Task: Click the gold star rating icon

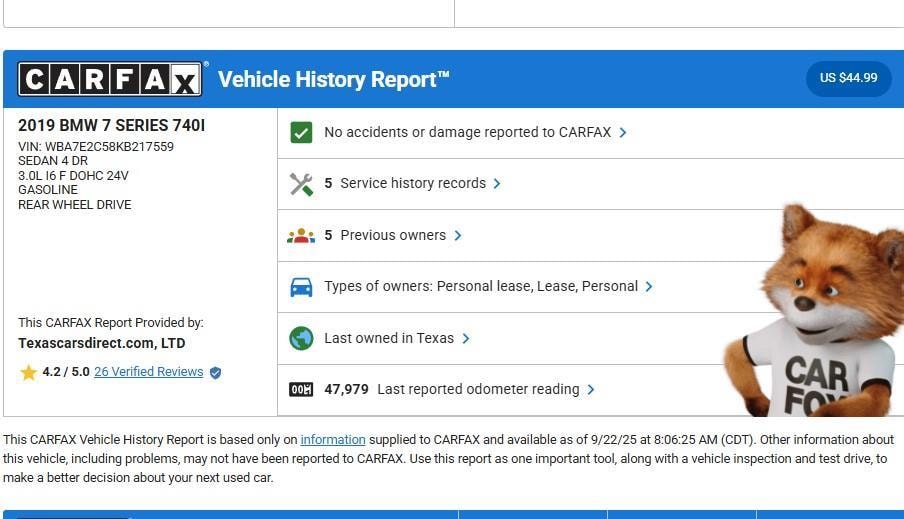Action: click(x=28, y=372)
